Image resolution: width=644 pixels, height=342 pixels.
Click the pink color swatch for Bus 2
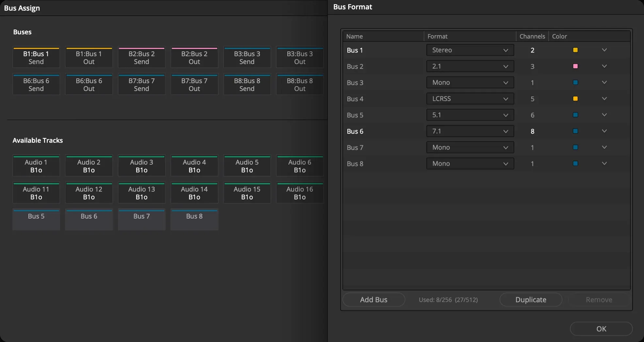(x=575, y=66)
